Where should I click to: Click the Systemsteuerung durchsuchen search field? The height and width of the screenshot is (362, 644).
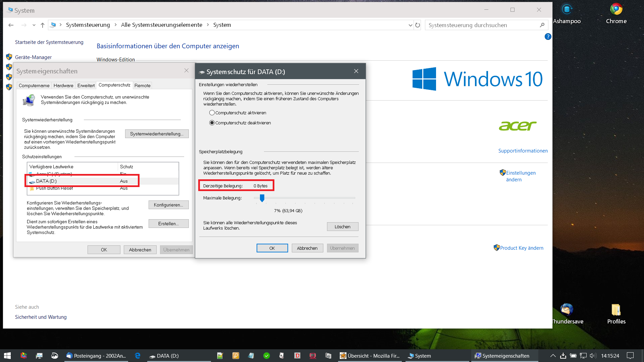point(483,25)
